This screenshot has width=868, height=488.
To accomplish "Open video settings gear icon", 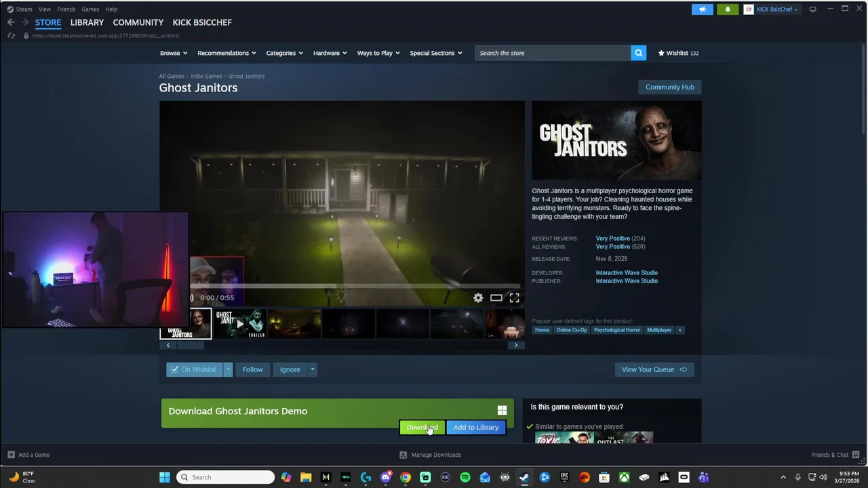I will click(478, 298).
